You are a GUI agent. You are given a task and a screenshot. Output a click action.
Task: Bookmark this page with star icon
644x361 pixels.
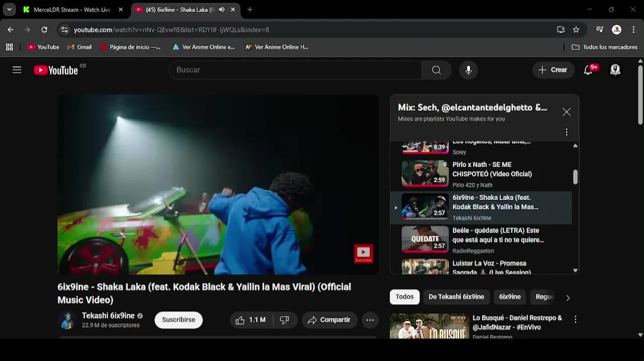click(x=576, y=30)
